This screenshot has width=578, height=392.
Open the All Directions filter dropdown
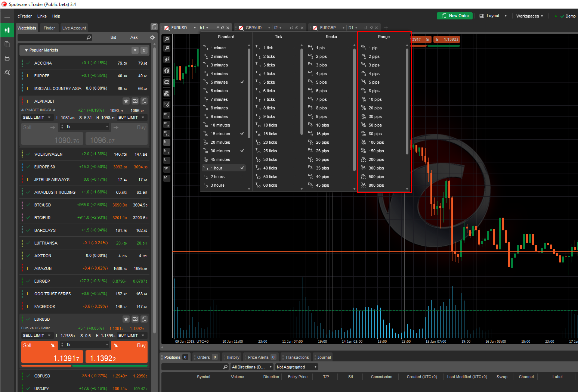coord(252,367)
